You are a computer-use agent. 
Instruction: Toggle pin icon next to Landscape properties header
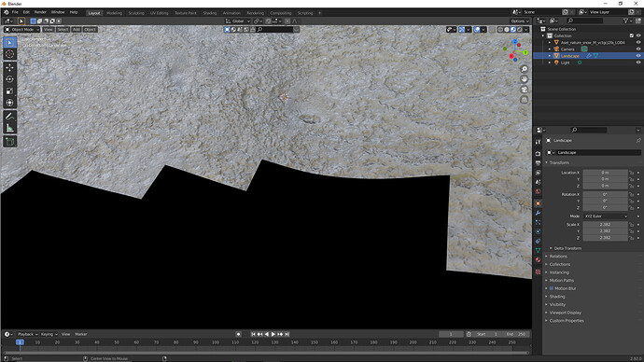[638, 140]
